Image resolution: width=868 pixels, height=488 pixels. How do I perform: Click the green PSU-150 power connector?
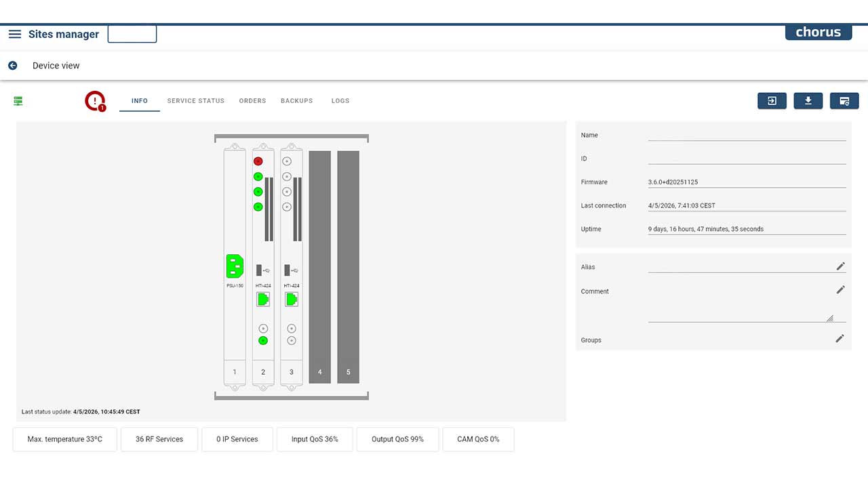tap(235, 266)
